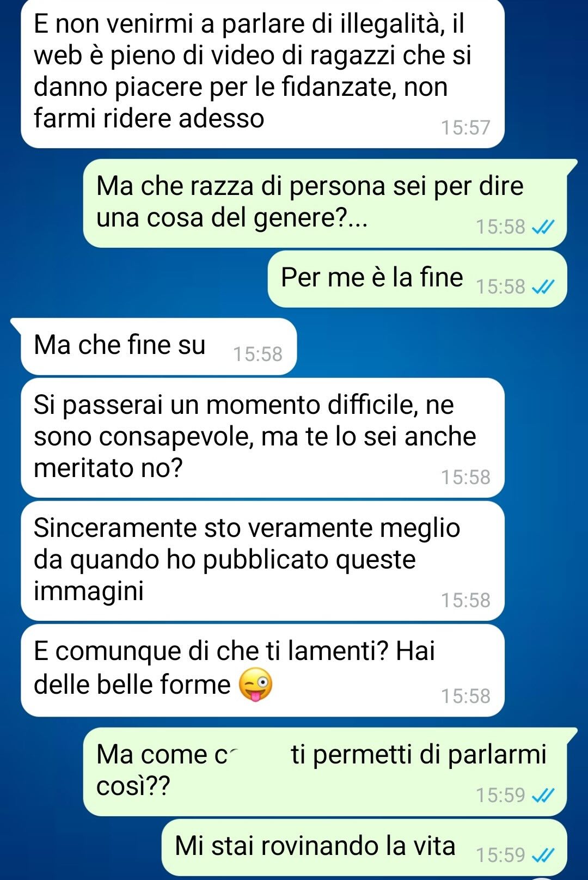Click the blue ticks on "Mi stai rovinando la vita"
Viewport: 588px width, 880px height.
543,855
